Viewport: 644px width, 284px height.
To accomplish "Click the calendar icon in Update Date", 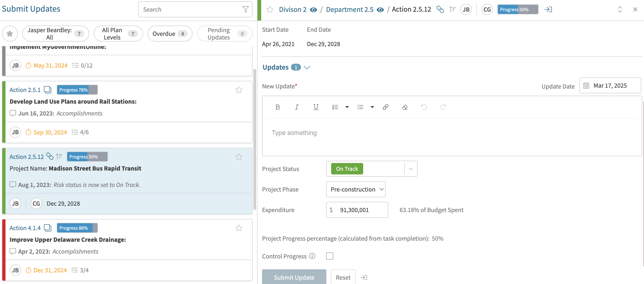I will pos(586,86).
